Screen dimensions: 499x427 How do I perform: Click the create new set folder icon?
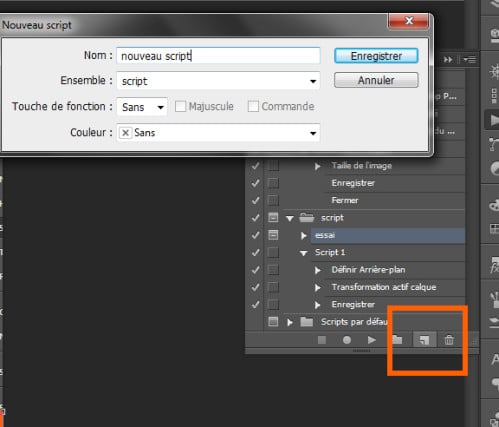point(397,340)
